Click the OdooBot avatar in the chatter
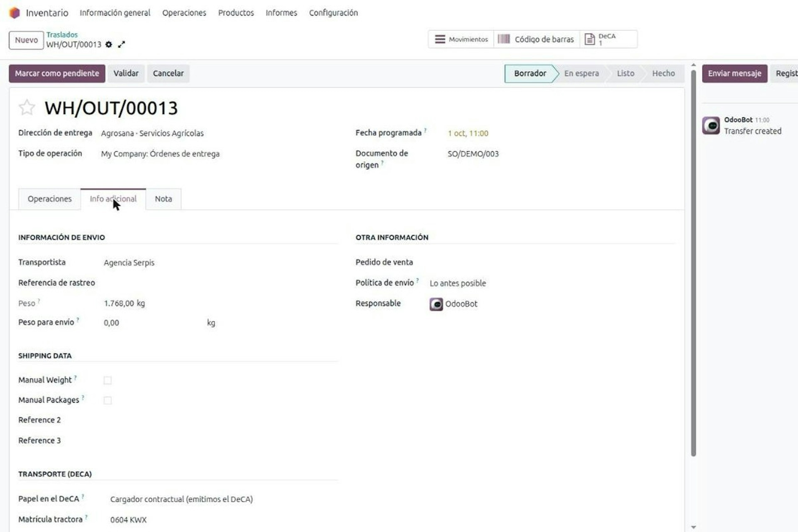798x532 pixels. point(711,126)
